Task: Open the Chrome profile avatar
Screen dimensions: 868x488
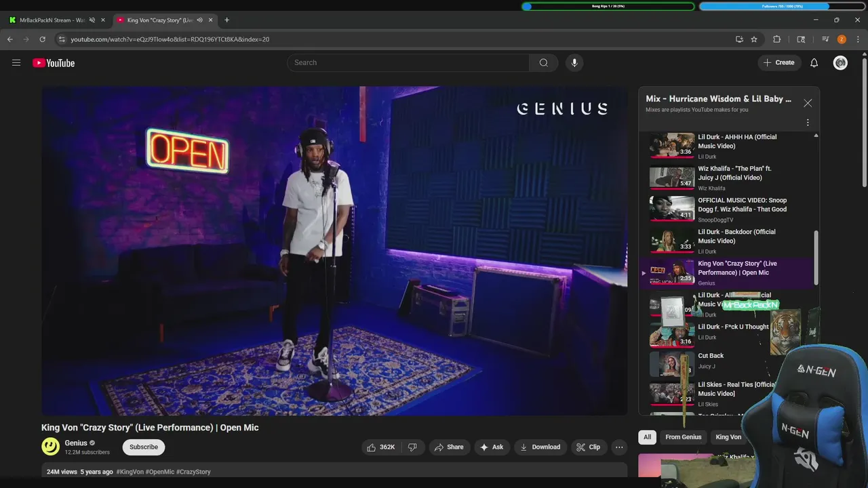Action: 842,39
